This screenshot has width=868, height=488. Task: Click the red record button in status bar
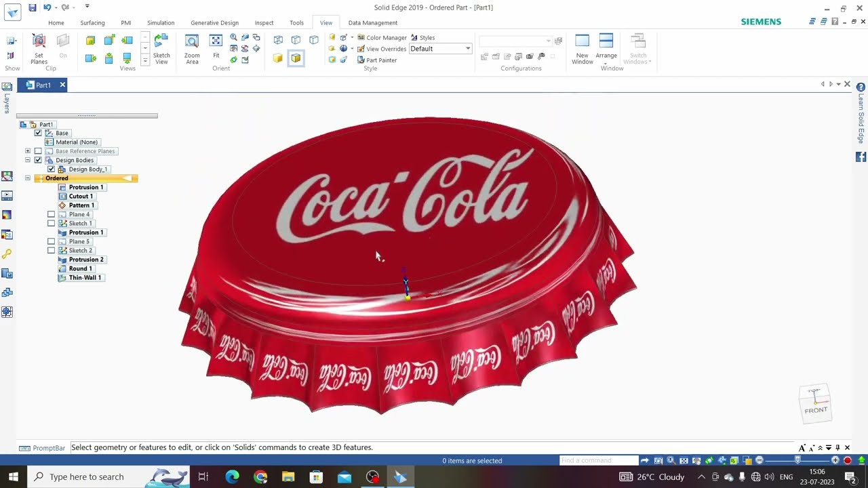pyautogui.click(x=848, y=460)
